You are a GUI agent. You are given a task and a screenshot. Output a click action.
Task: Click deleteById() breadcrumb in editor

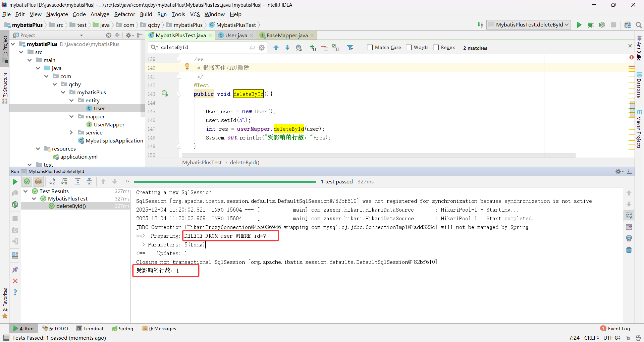(245, 162)
